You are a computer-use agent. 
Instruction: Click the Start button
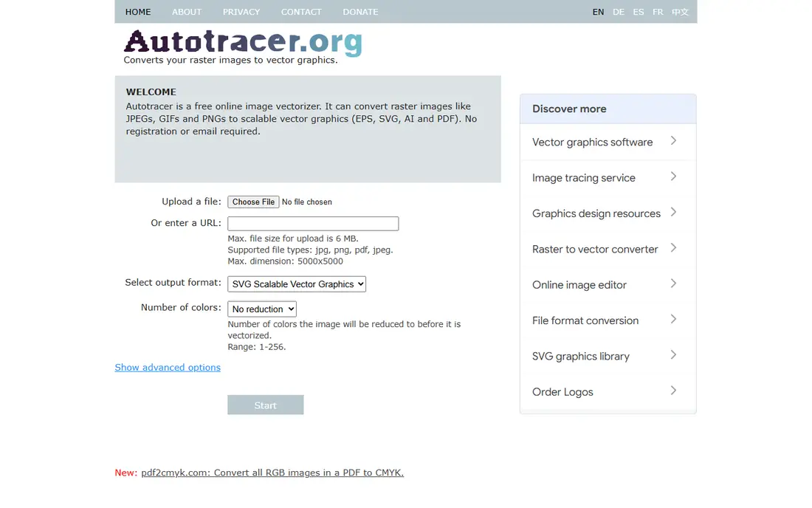(266, 405)
